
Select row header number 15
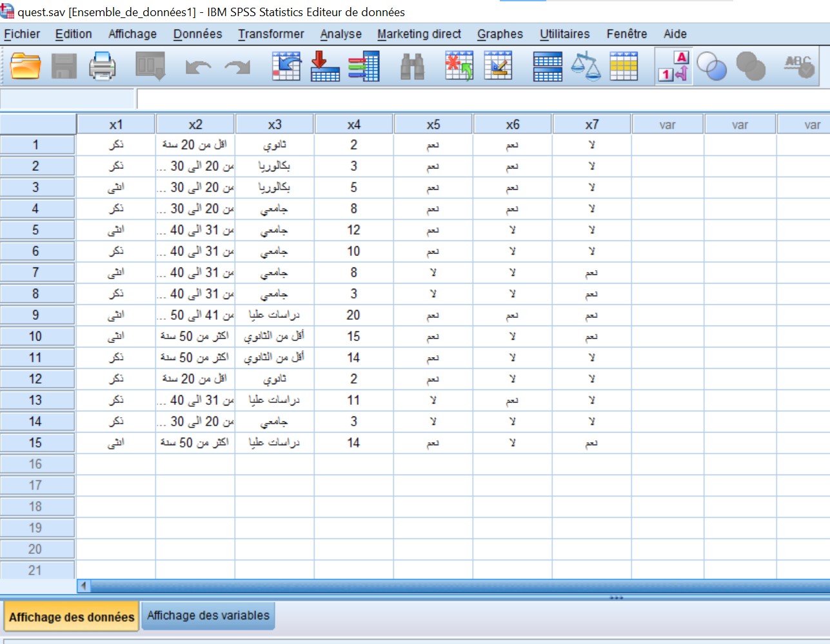coord(37,443)
